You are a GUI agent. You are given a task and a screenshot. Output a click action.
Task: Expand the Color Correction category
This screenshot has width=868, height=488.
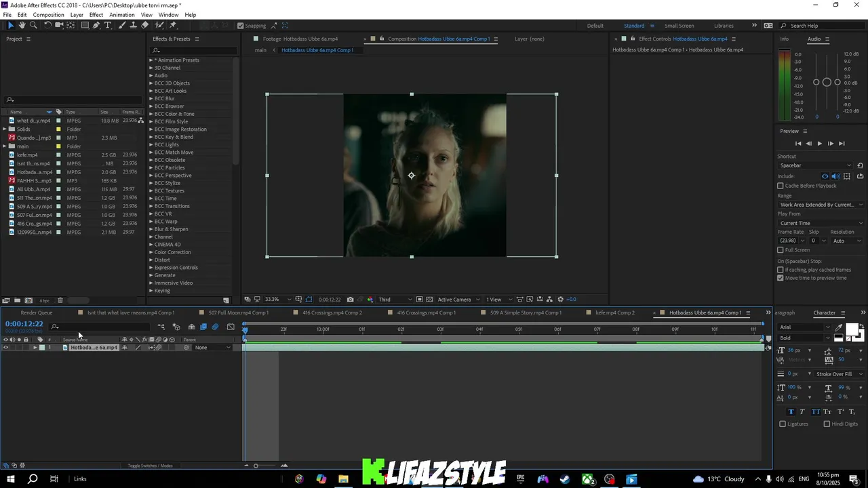pyautogui.click(x=151, y=252)
